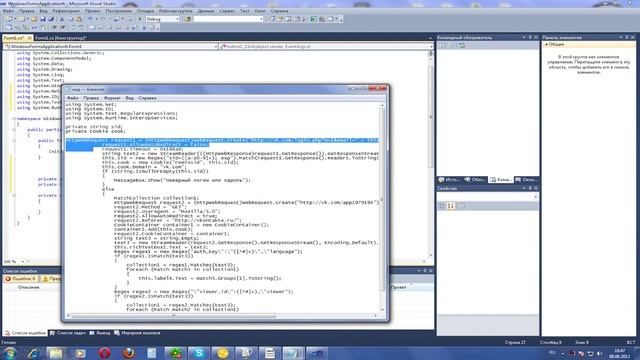The height and width of the screenshot is (360, 640).
Task: Open the Файл menu in Visual Studio
Action: [x=8, y=11]
